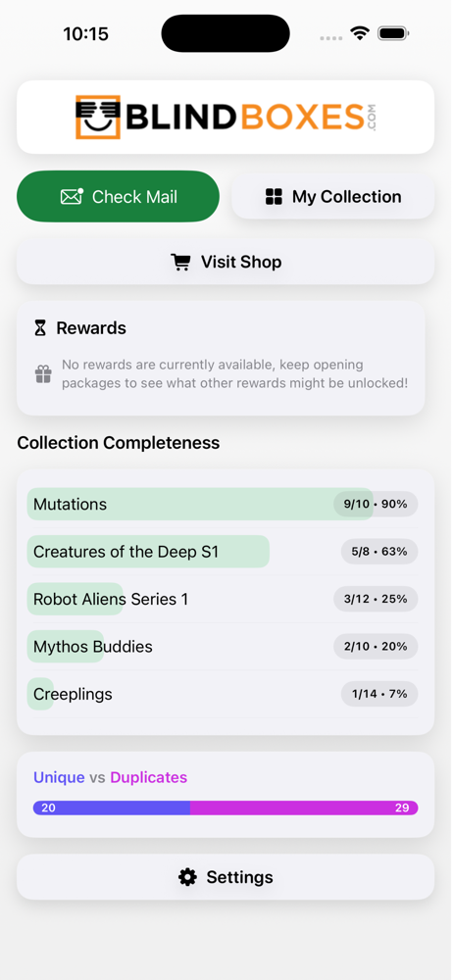
Task: Tap the gift box icon in Rewards
Action: coord(43,374)
